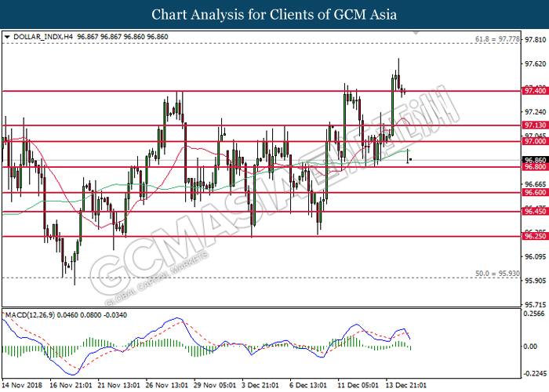
Task: Click the 95.715 price axis value
Action: pos(536,304)
